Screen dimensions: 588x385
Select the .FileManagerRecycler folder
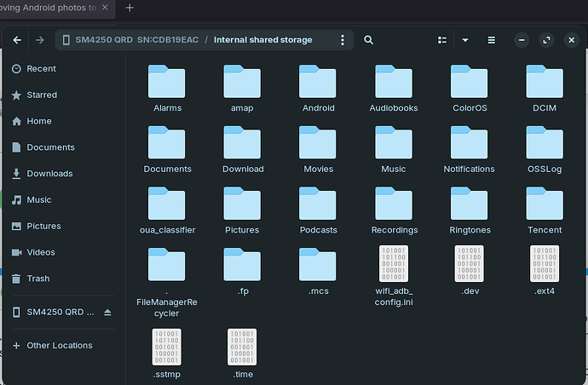coord(167,283)
